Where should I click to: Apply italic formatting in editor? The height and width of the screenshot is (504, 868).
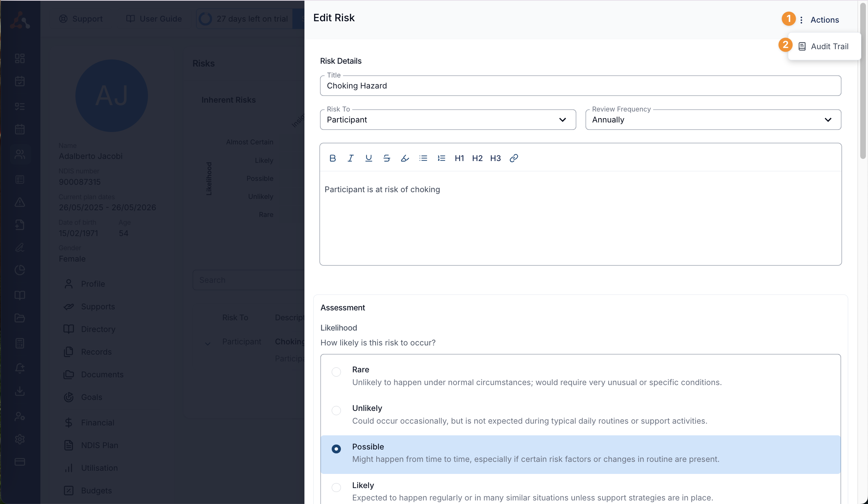[x=350, y=158]
